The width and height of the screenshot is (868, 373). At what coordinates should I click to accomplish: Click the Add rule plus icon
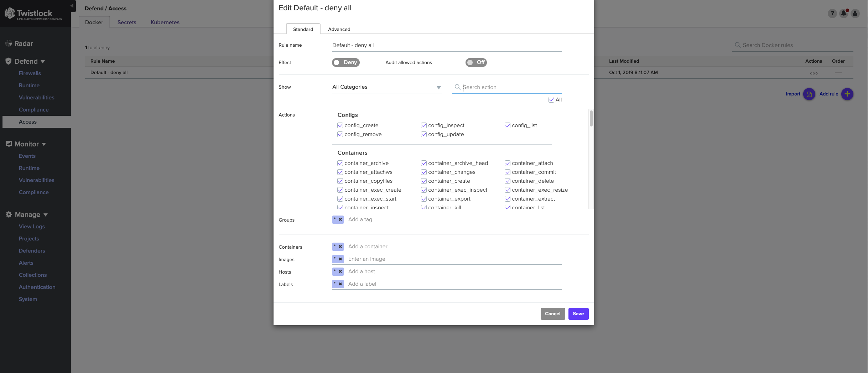pos(847,94)
